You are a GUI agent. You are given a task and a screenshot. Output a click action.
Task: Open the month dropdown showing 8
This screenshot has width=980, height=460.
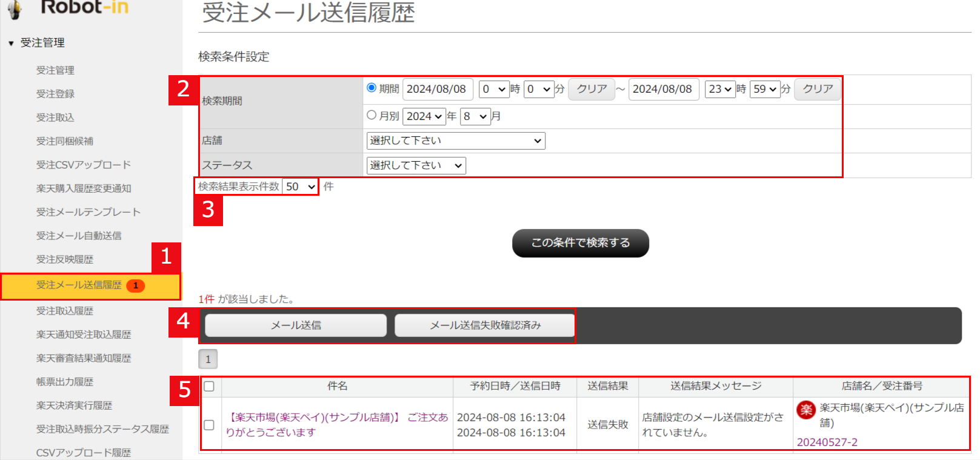coord(475,116)
